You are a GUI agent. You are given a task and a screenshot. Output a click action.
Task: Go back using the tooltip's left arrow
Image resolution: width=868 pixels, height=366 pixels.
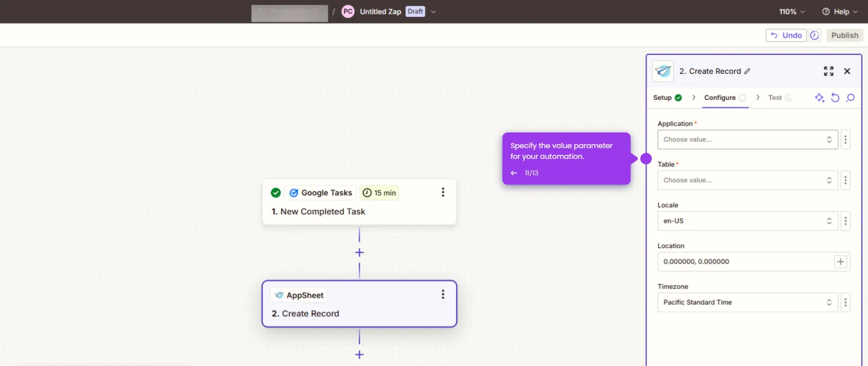point(514,173)
